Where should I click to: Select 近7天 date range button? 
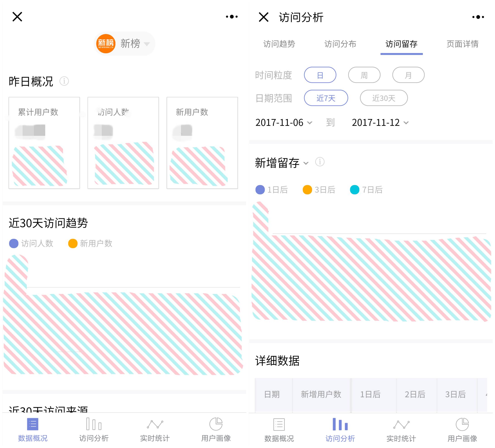click(x=326, y=98)
